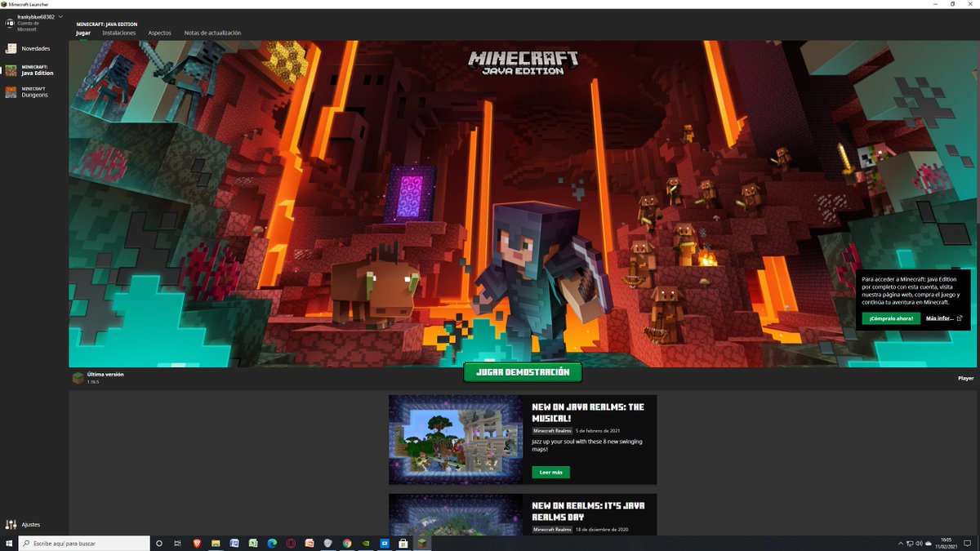Open NVIDIA app from the taskbar
This screenshot has width=980, height=551.
(x=366, y=543)
